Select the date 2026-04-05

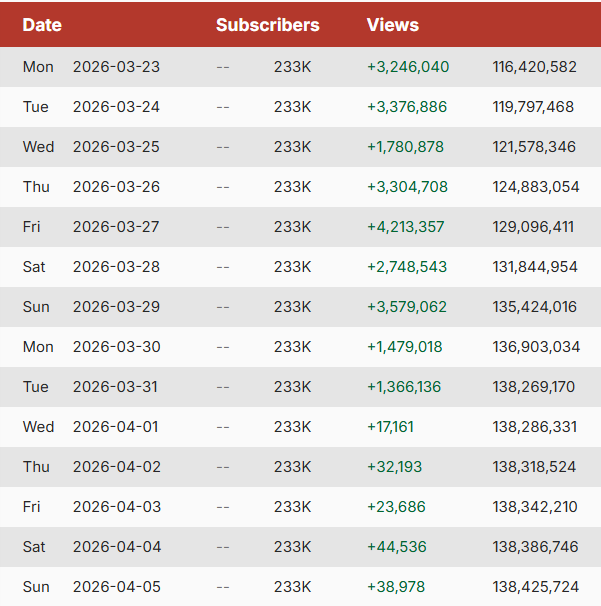point(117,587)
